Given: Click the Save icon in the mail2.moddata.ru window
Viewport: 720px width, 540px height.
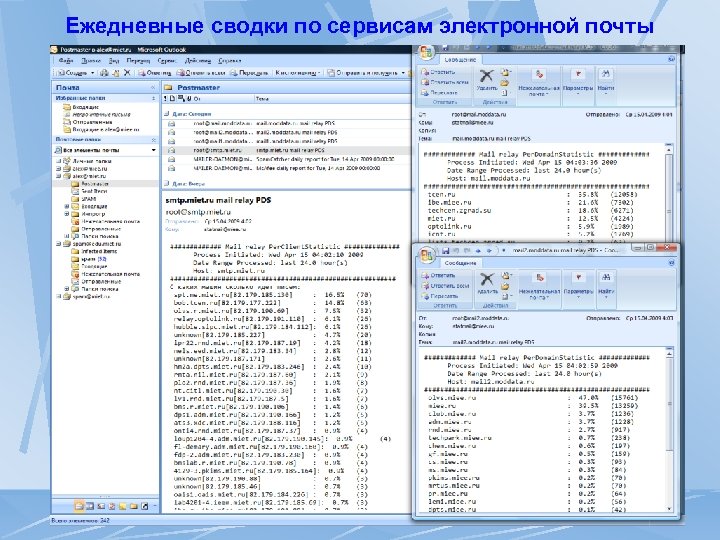Looking at the screenshot, I should tap(445, 251).
